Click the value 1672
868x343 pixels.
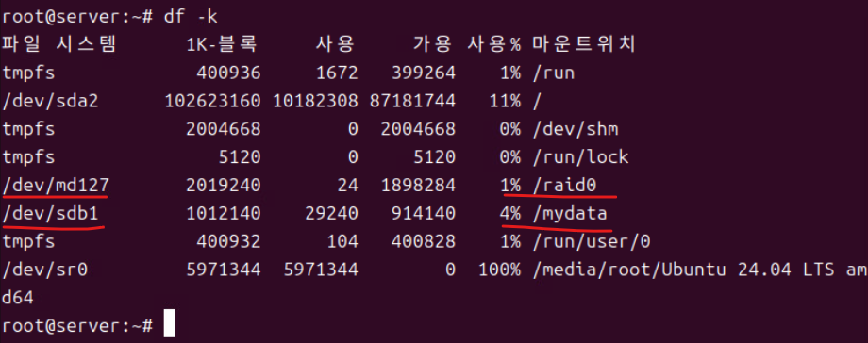pyautogui.click(x=337, y=73)
